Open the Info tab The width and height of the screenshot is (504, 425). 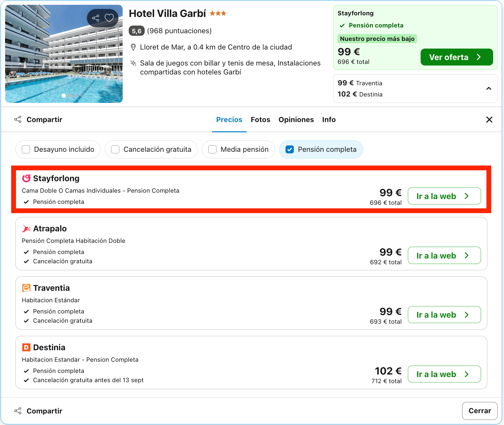(329, 120)
